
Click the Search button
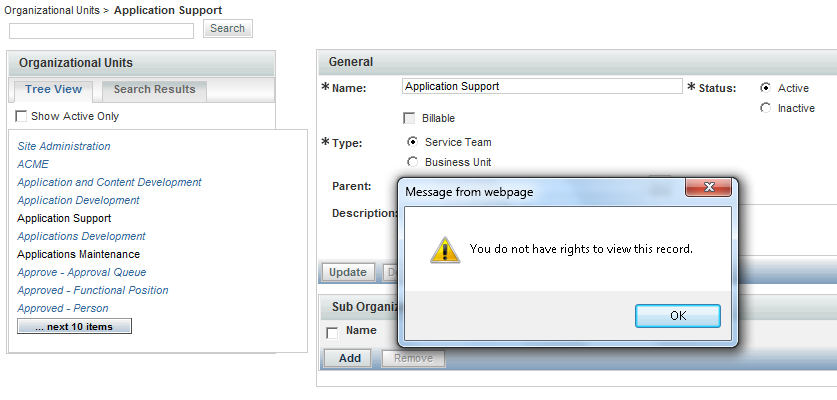227,29
